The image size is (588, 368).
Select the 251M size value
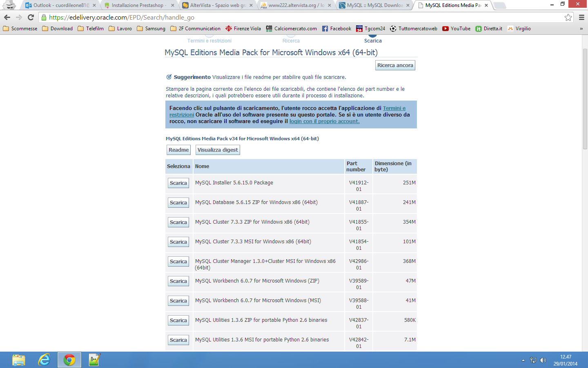[x=409, y=183]
